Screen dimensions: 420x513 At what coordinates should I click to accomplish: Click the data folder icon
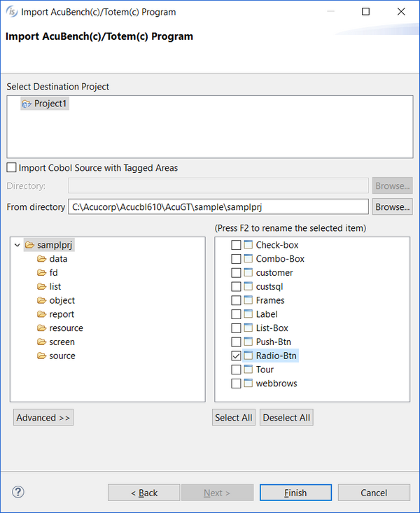41,259
